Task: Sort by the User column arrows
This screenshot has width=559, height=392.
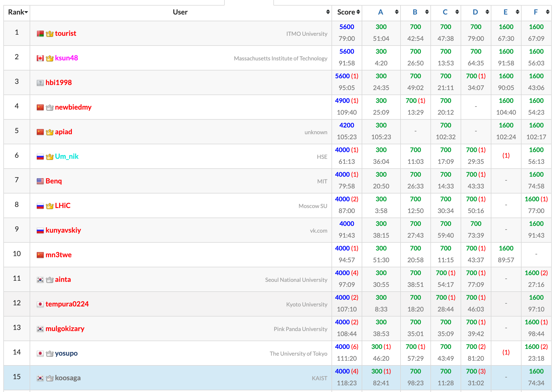Action: (x=328, y=12)
